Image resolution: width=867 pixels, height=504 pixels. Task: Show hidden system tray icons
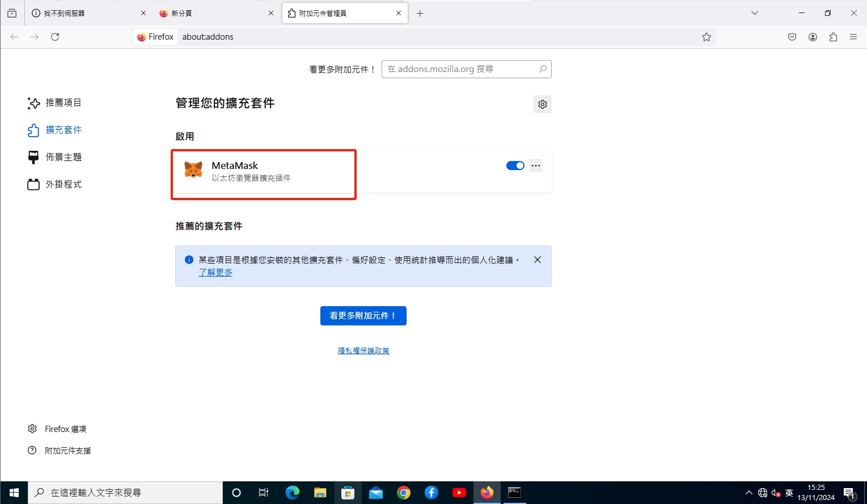749,493
